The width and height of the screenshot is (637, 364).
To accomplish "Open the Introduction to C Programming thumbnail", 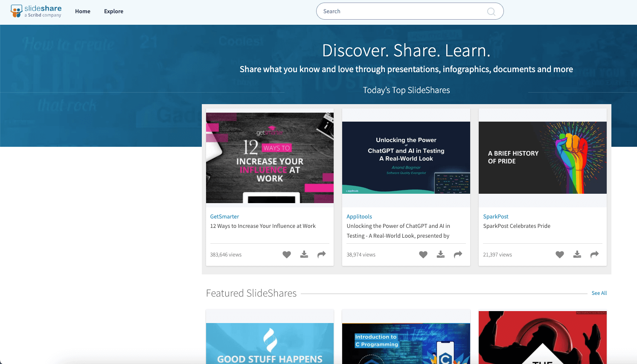I will tap(406, 344).
